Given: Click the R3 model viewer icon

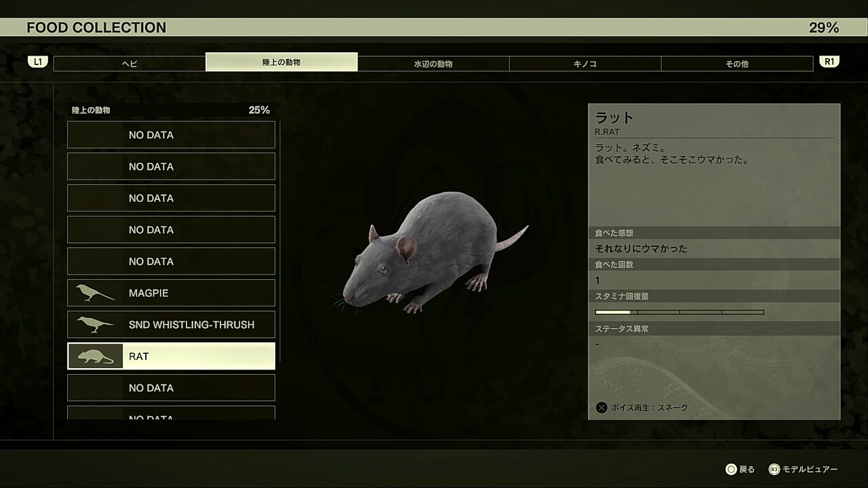Looking at the screenshot, I should coord(774,469).
